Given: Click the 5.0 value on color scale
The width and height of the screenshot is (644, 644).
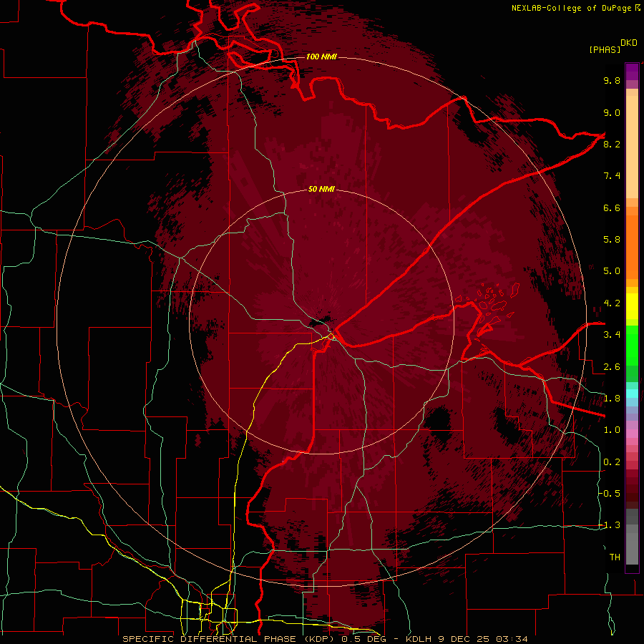Looking at the screenshot, I should pyautogui.click(x=612, y=271).
